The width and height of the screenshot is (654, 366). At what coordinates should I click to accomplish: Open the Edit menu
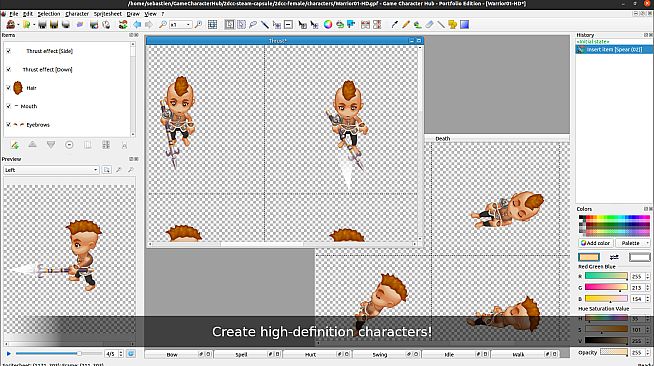pyautogui.click(x=28, y=14)
